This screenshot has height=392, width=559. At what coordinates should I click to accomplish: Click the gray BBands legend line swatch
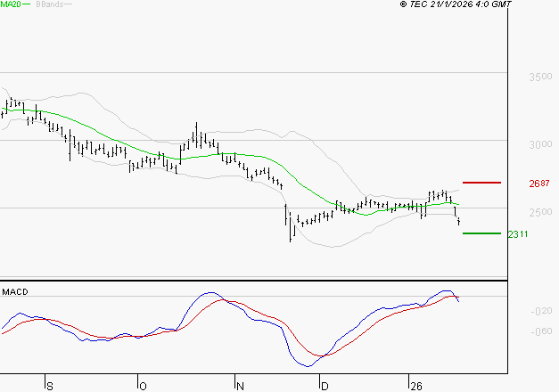[69, 5]
